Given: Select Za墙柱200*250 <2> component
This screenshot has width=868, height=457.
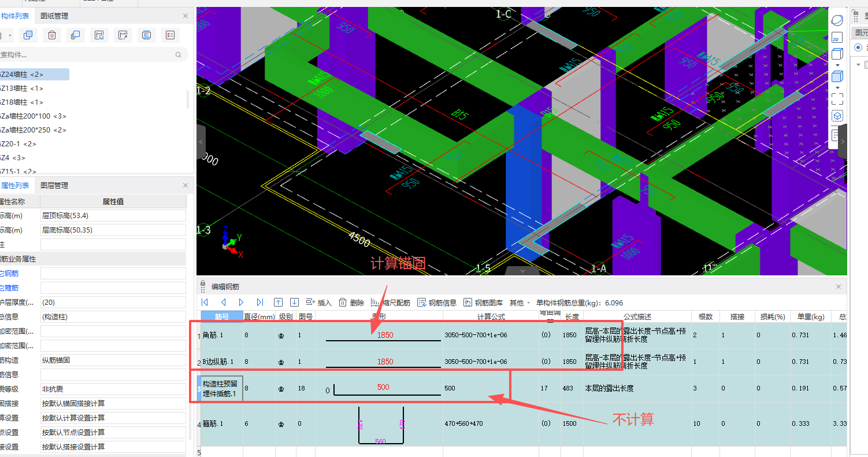Looking at the screenshot, I should click(34, 130).
